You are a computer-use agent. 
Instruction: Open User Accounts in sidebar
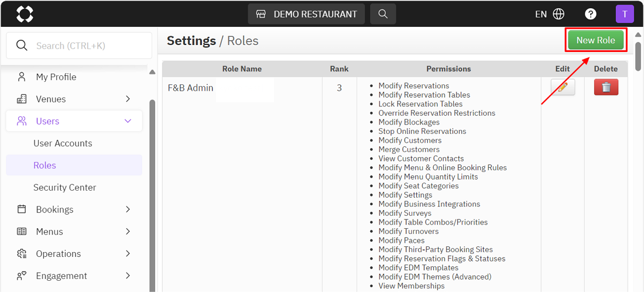pos(63,143)
